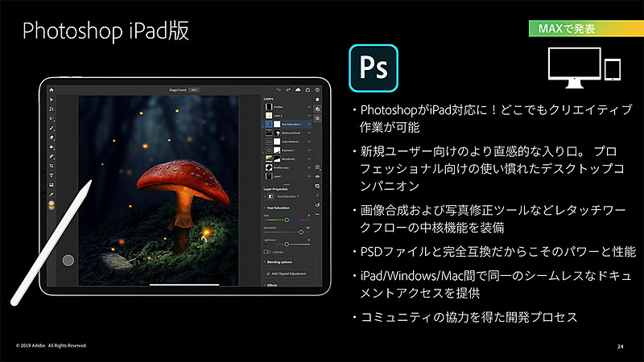The width and height of the screenshot is (644, 362).
Task: Click the Lightness slider handle
Action: click(x=287, y=245)
